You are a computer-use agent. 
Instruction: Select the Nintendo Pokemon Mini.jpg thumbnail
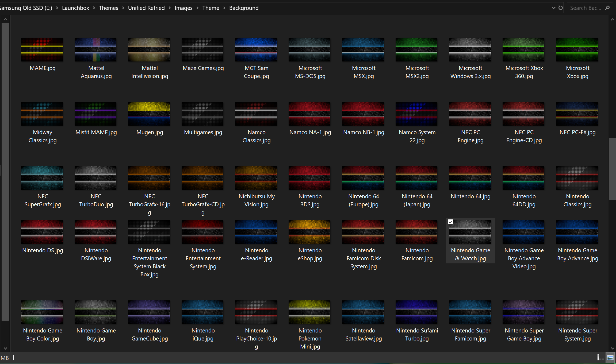(x=309, y=312)
